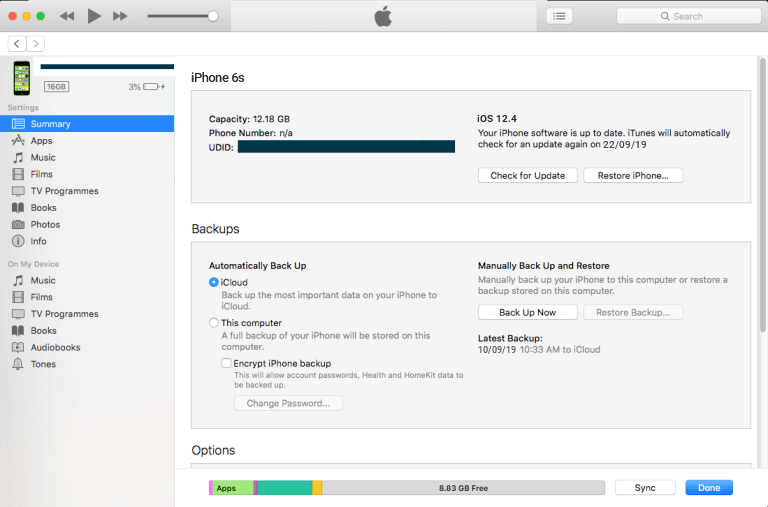Click the Options section heading

(x=213, y=450)
